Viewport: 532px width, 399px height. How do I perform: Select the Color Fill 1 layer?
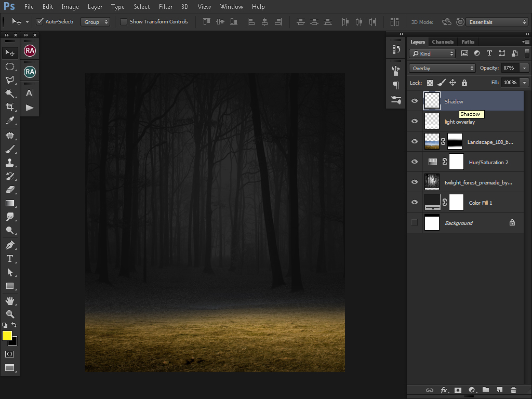click(481, 203)
